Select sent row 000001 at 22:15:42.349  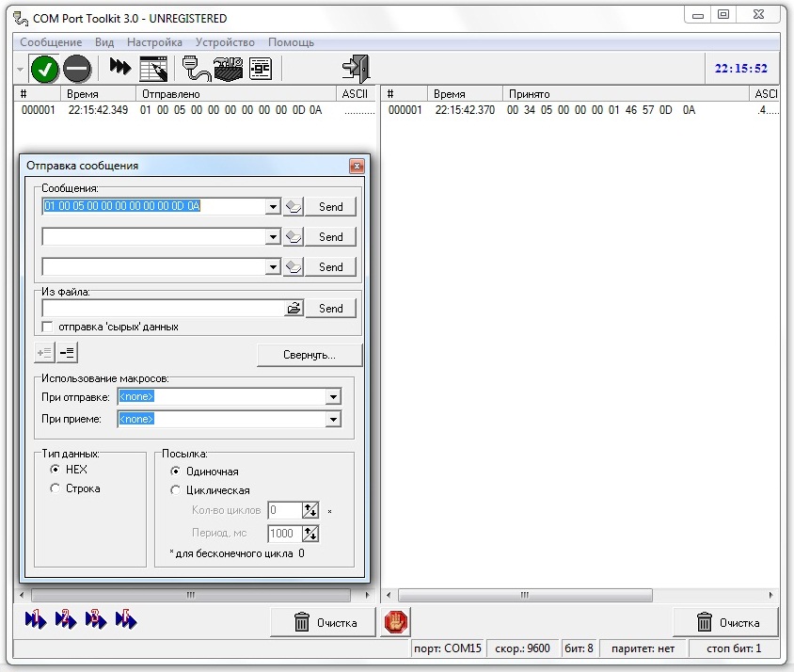click(197, 110)
